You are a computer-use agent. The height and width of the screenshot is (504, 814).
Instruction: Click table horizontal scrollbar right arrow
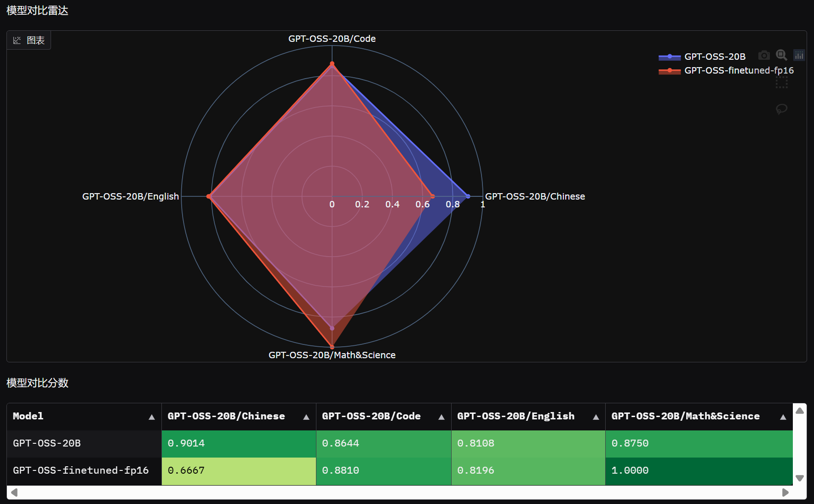(x=785, y=493)
